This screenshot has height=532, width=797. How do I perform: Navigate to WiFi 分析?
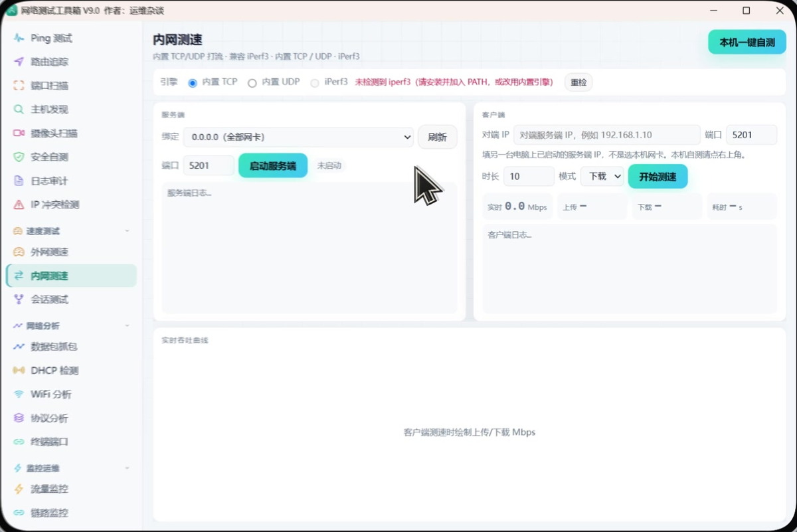click(71, 395)
